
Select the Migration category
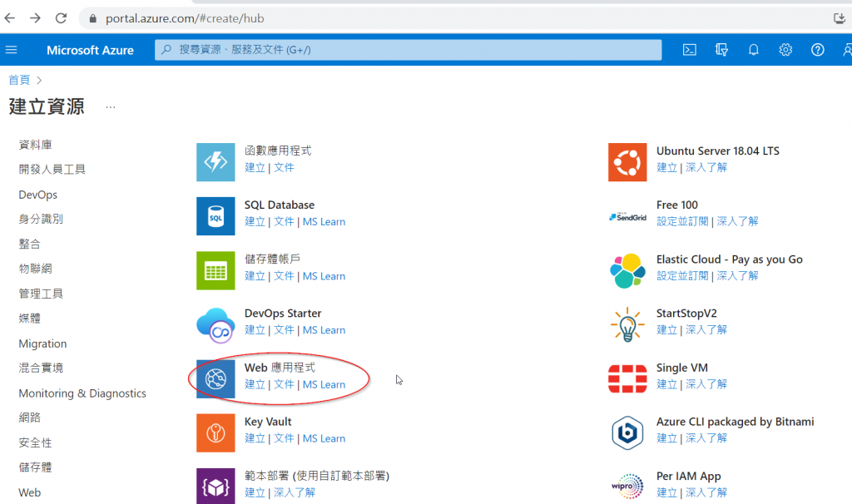[x=42, y=343]
